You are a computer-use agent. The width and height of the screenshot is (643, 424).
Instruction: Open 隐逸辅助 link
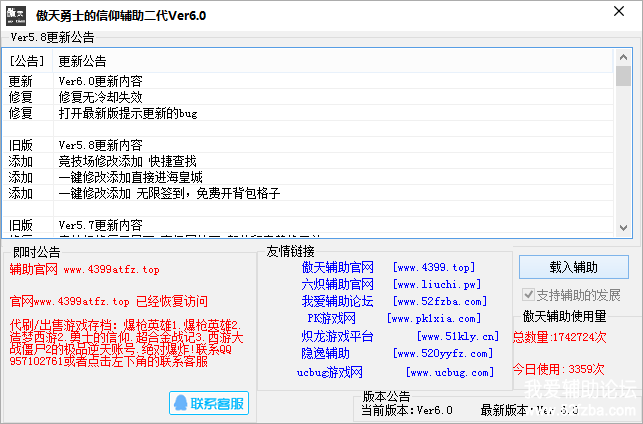click(326, 353)
